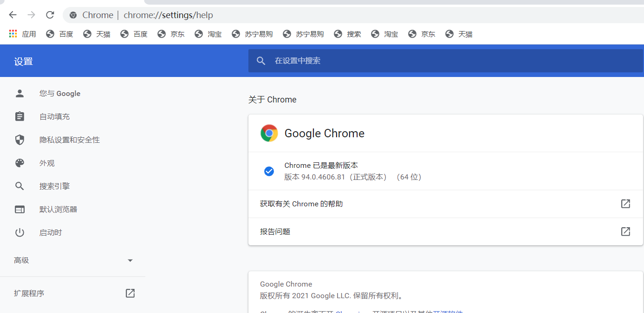Open 您与 Google settings section
This screenshot has width=644, height=313.
click(59, 93)
